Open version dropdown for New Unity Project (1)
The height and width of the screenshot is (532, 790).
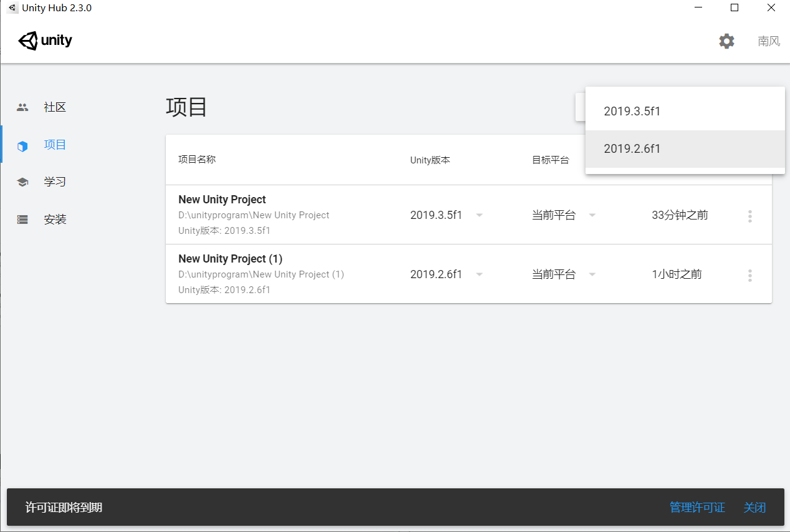tap(479, 274)
